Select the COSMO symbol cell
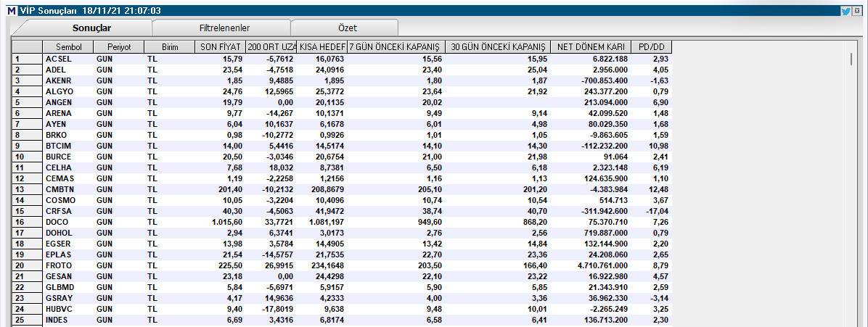This screenshot has height=327, width=868. [60, 200]
